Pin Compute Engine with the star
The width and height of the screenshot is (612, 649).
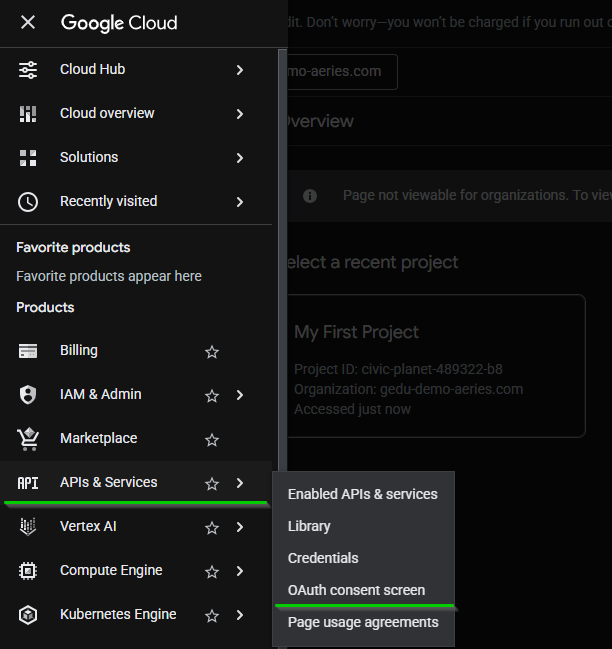(212, 572)
